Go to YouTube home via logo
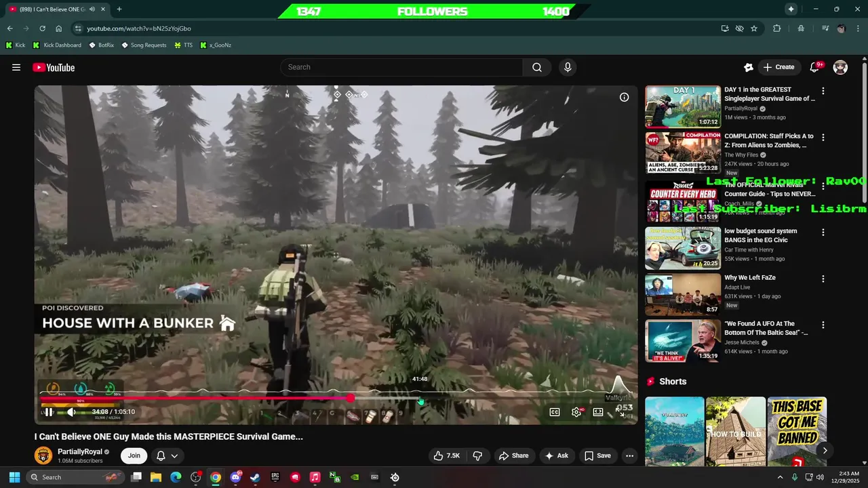 tap(54, 67)
